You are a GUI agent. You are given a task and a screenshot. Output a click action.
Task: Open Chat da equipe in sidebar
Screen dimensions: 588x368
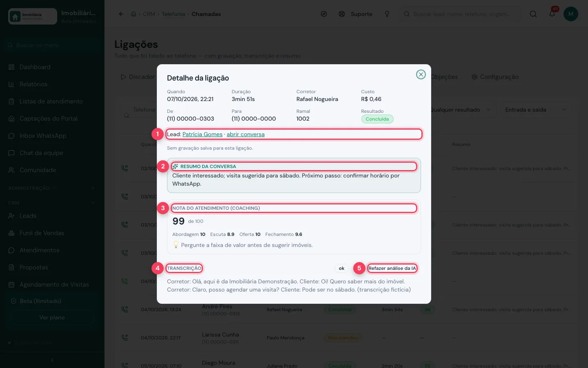point(52,153)
